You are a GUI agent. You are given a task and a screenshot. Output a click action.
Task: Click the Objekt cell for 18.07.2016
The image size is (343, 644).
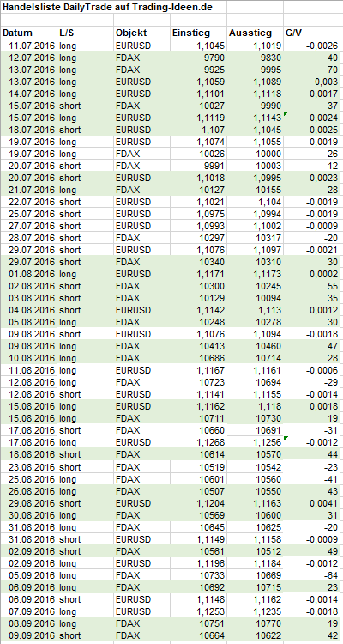tap(142, 130)
